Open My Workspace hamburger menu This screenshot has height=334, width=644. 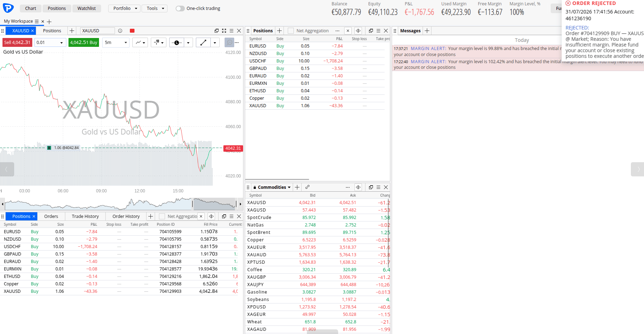(37, 22)
